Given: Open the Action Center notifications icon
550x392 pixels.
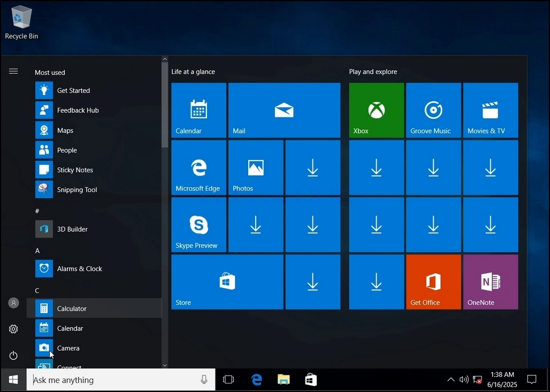Looking at the screenshot, I should click(532, 380).
